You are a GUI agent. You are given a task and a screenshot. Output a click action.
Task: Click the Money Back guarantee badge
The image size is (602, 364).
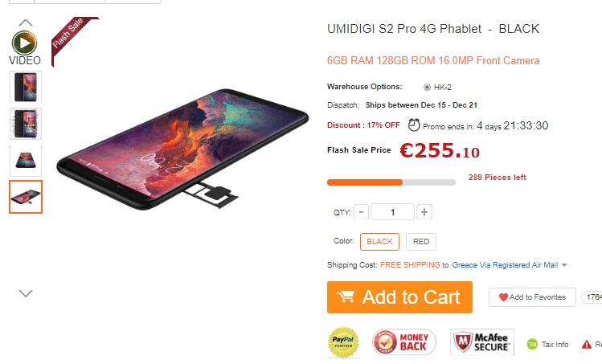(x=404, y=342)
